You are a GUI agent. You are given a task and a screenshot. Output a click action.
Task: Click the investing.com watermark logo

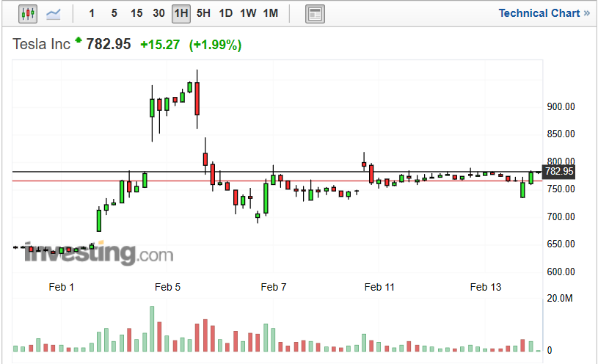pos(98,254)
